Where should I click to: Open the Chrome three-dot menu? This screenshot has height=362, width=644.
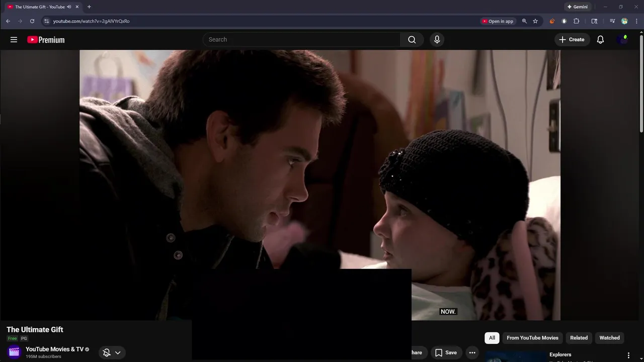click(637, 21)
